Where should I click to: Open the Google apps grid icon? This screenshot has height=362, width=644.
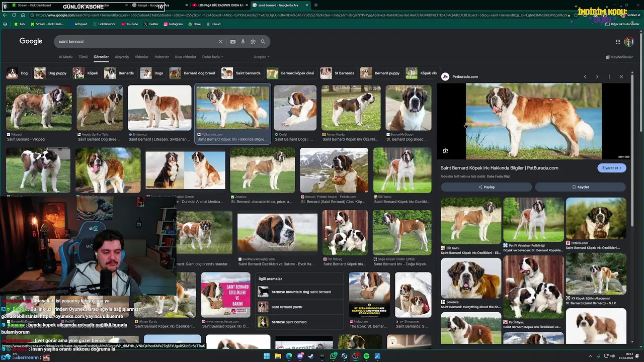pos(618,42)
